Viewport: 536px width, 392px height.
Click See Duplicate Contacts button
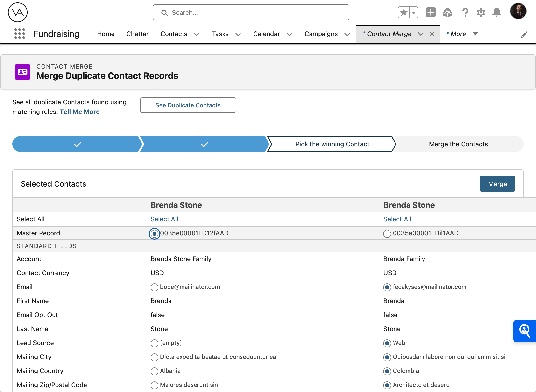[188, 105]
